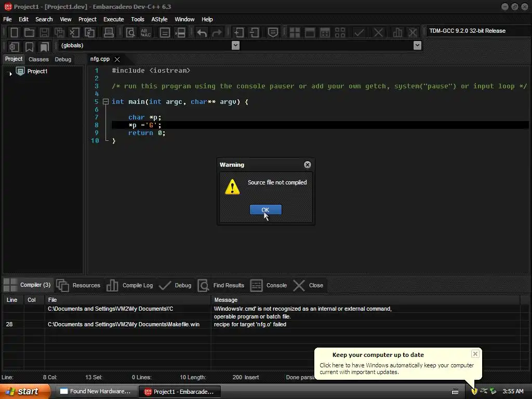Click the Message column header
532x399 pixels.
365,300
